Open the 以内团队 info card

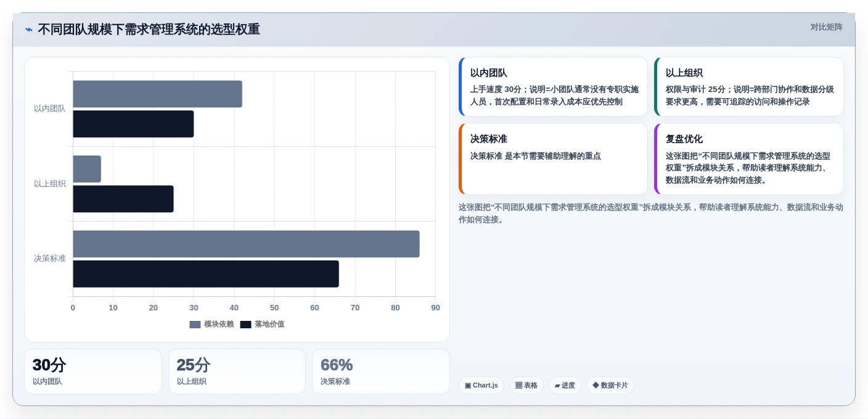tap(553, 87)
